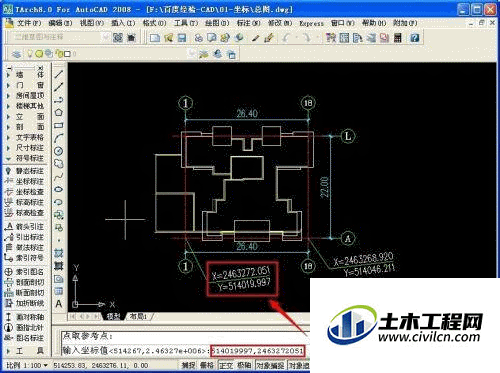Open the Layer Properties Manager icon
The image size is (500, 373).
click(16, 54)
